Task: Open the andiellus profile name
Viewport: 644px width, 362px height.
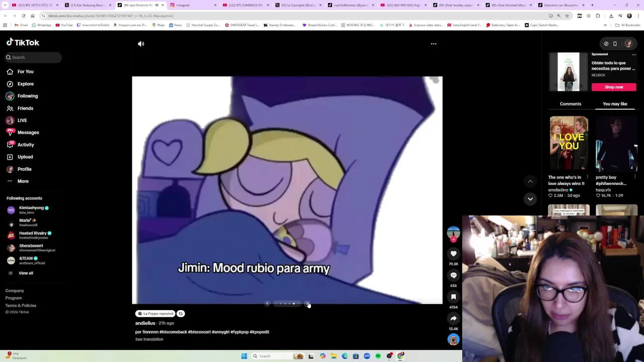Action: [x=145, y=323]
